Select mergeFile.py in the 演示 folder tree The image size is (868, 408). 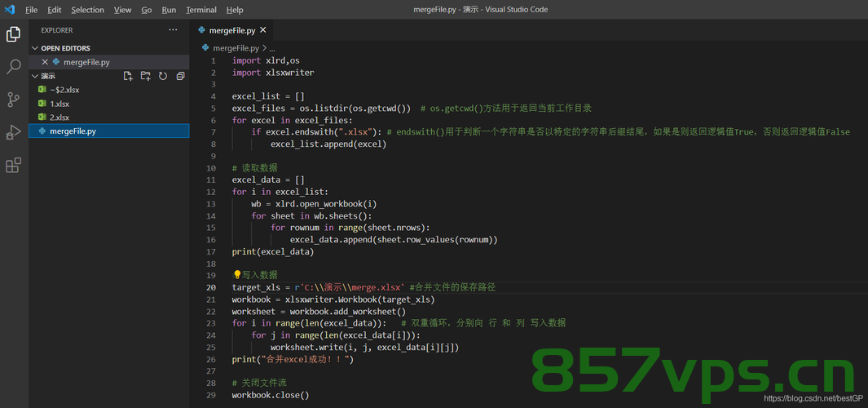[x=109, y=131]
